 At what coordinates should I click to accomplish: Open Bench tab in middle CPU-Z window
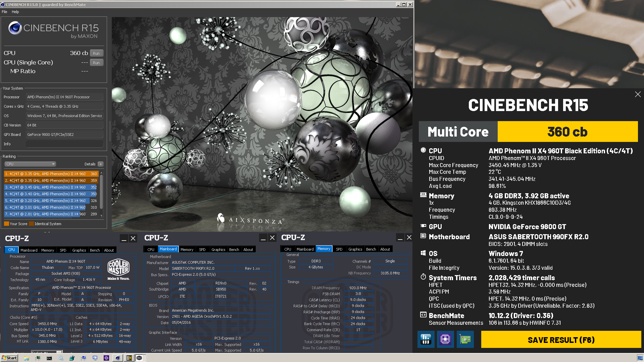pos(234,250)
